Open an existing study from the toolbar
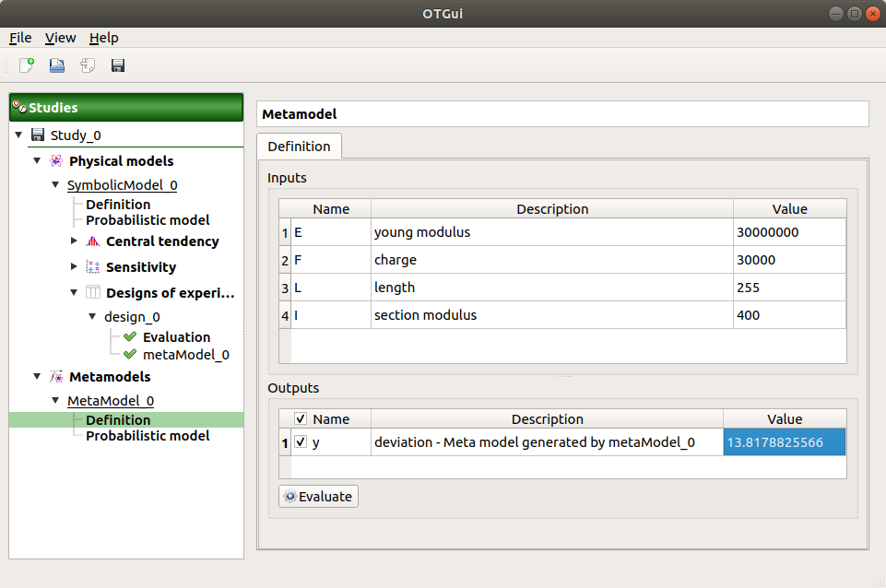The image size is (886, 588). point(55,65)
